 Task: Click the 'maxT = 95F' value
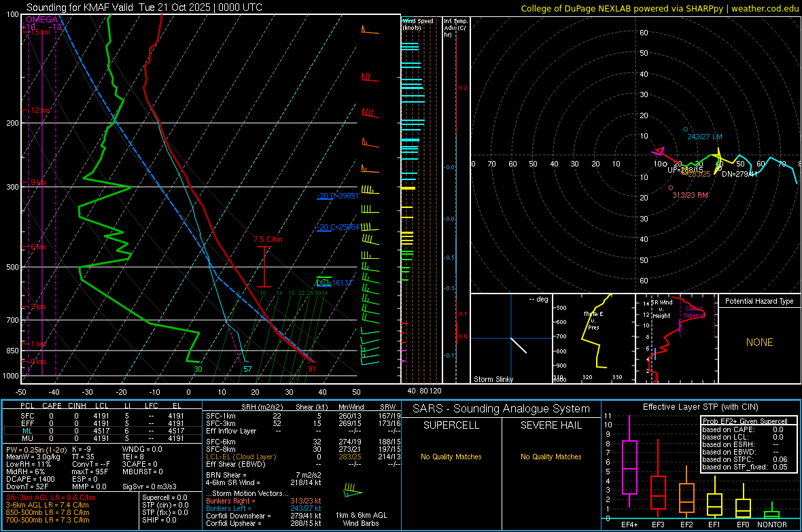(x=90, y=472)
